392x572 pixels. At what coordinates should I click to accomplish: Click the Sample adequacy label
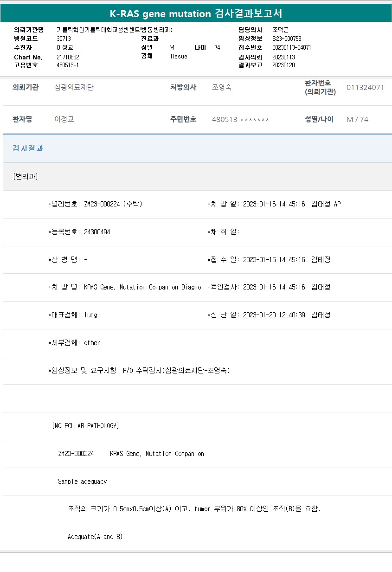[83, 482]
